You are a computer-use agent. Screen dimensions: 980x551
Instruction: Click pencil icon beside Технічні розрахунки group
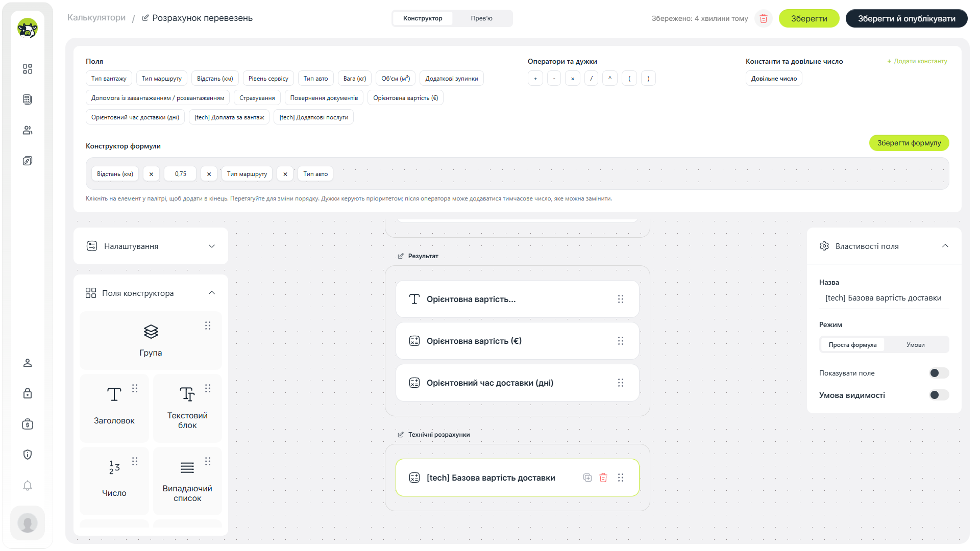(401, 435)
